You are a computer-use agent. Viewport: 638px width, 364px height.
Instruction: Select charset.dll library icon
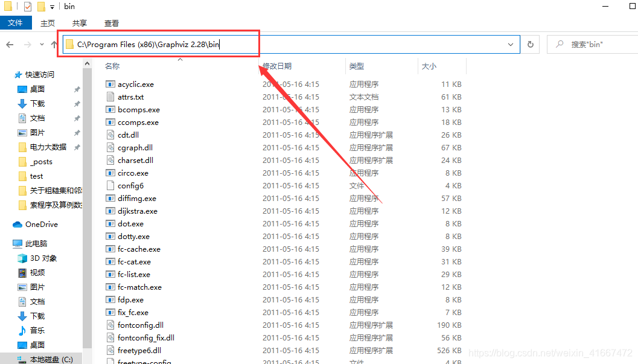coord(110,160)
